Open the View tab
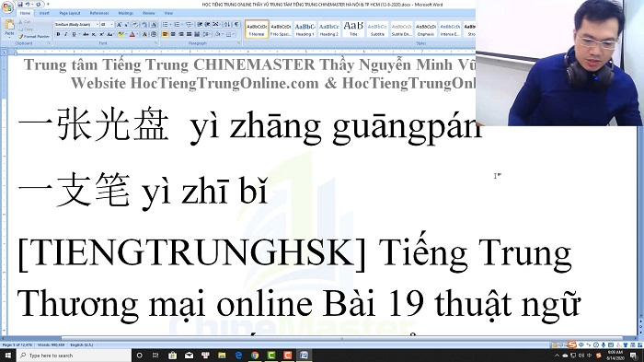The height and width of the screenshot is (362, 644). pyautogui.click(x=168, y=13)
